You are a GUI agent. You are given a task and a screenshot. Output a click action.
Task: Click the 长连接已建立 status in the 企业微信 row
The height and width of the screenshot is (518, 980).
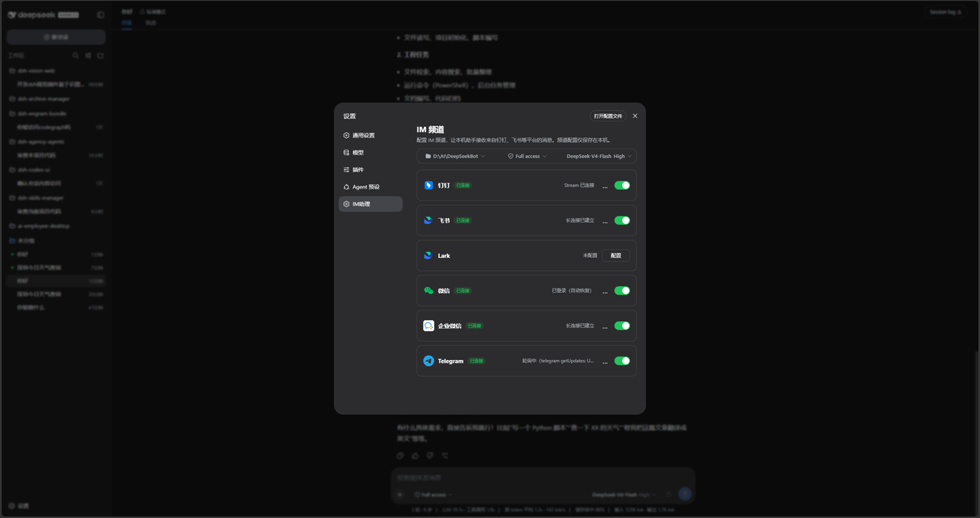tap(580, 326)
